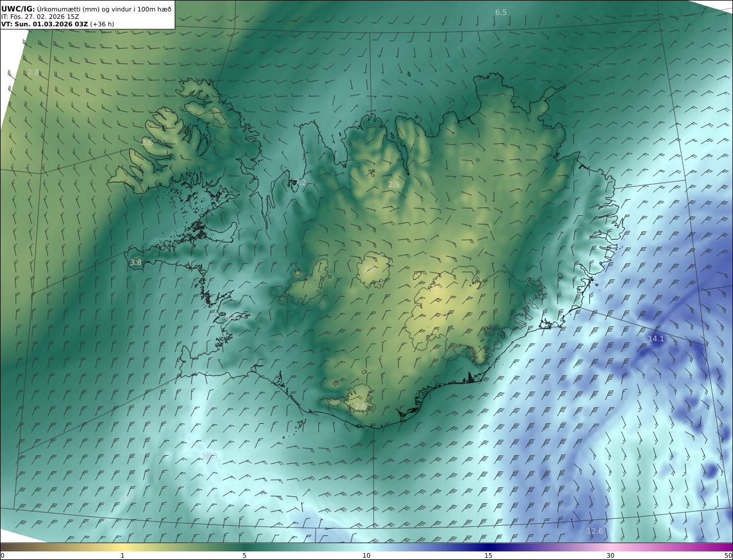733x560 pixels.
Task: Click the title 'Úrkomumætti (mm) og vindur í 100m hæð'
Action: [x=104, y=9]
